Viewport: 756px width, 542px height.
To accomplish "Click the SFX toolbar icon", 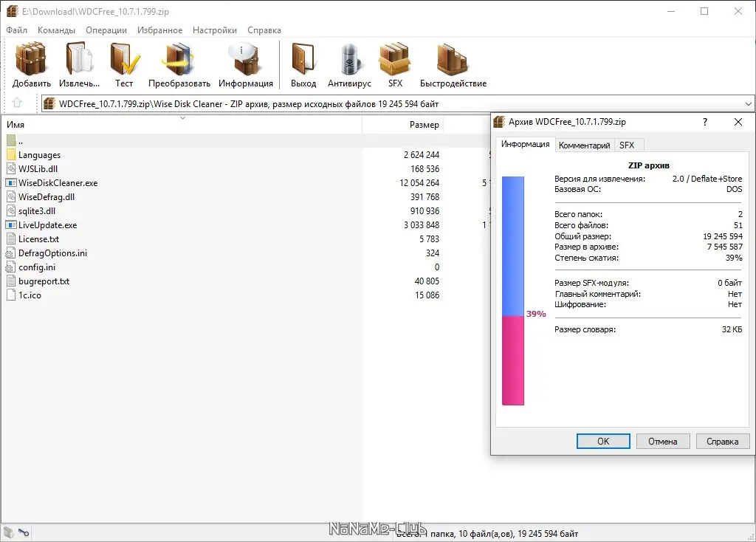I will coord(395,59).
